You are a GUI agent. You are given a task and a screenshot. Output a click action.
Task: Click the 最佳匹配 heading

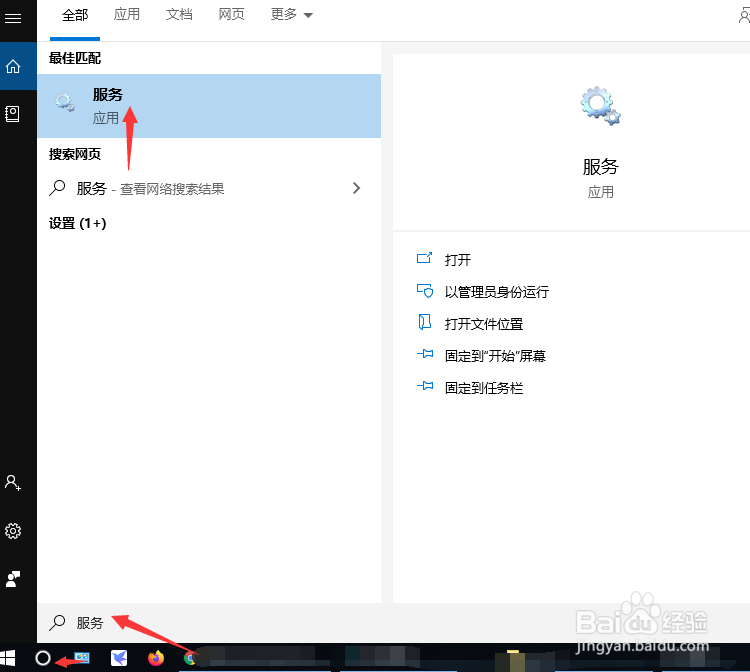pos(75,58)
